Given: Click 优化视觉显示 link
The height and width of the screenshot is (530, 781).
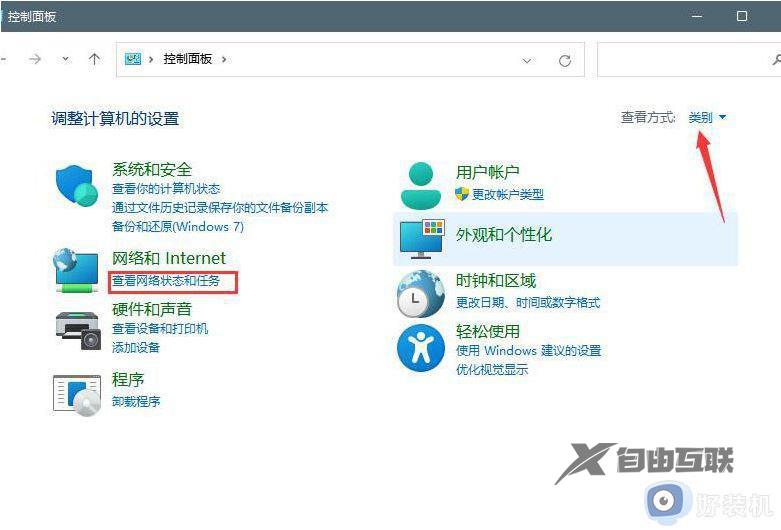Looking at the screenshot, I should pos(492,370).
